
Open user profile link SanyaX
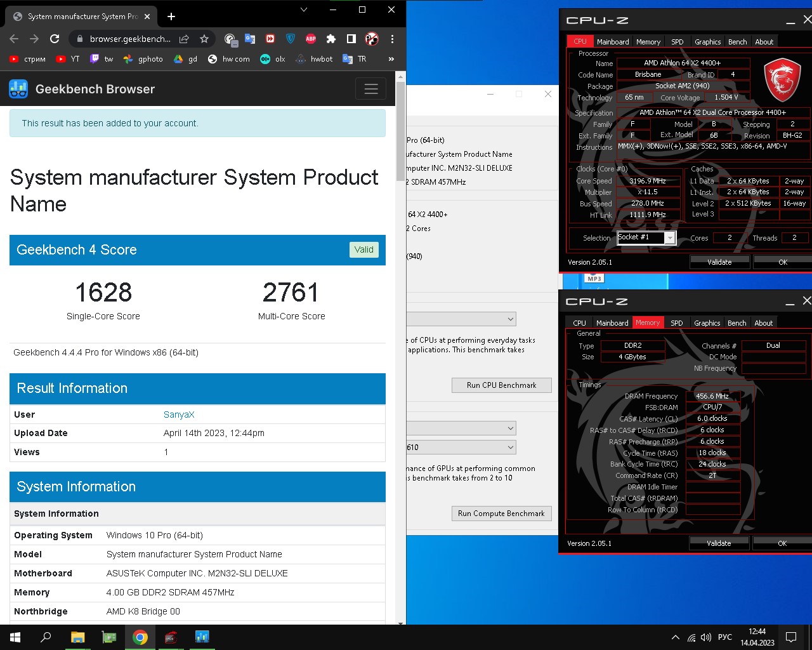[x=179, y=415]
